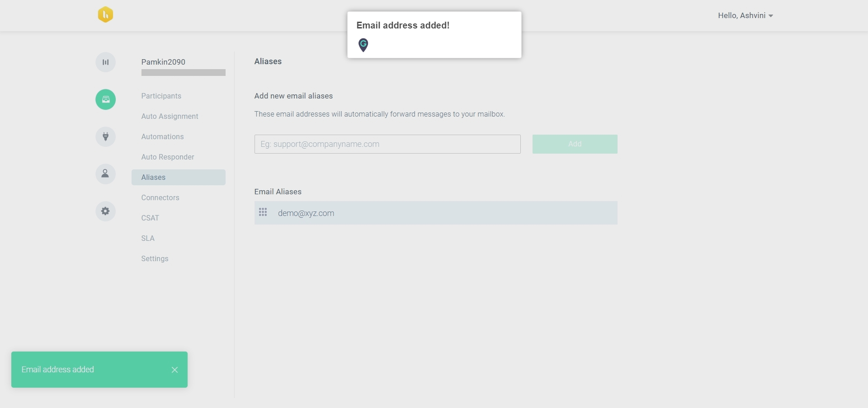The image size is (868, 408).
Task: Click the drag handle beside demo@xyz.com
Action: (263, 212)
